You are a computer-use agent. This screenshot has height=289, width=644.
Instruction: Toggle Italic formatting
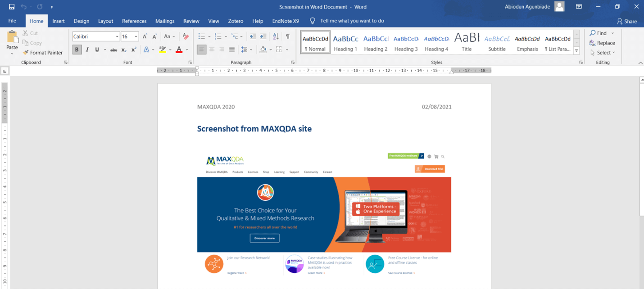87,50
